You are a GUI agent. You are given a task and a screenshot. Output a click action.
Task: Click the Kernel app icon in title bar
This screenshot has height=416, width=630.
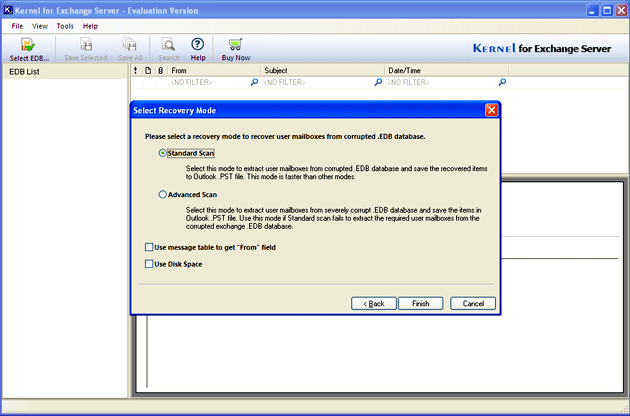coord(8,10)
